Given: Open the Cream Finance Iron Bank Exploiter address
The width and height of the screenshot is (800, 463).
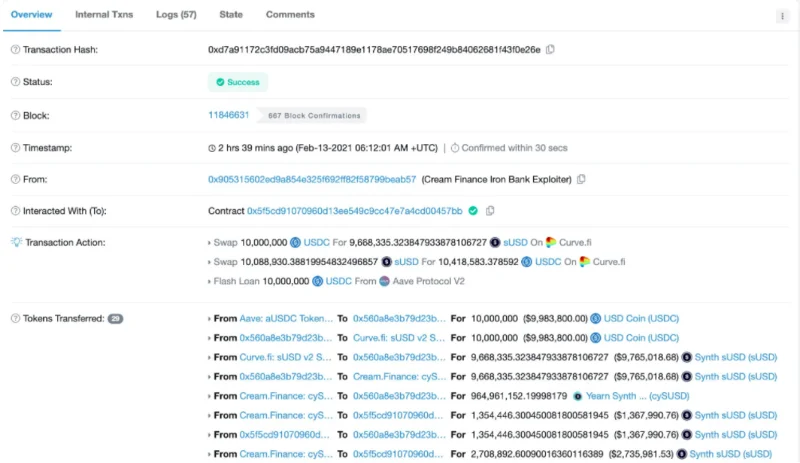Looking at the screenshot, I should click(312, 179).
